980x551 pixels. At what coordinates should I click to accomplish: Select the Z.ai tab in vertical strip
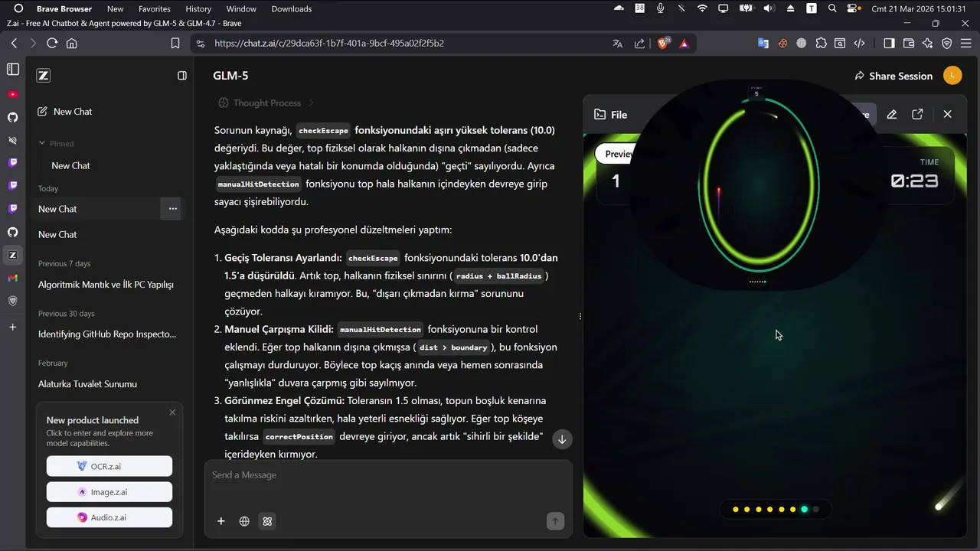click(x=12, y=255)
